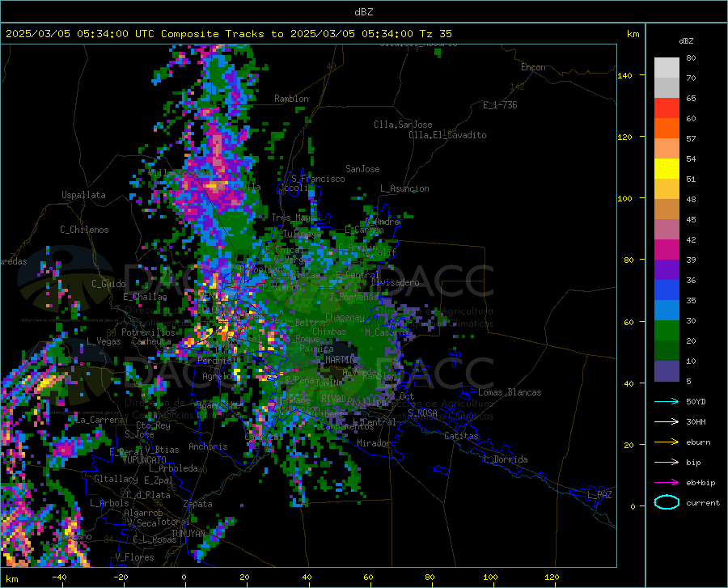The width and height of the screenshot is (728, 588).
Task: Click the 'km' label at bottom-left corner
Action: [11, 579]
